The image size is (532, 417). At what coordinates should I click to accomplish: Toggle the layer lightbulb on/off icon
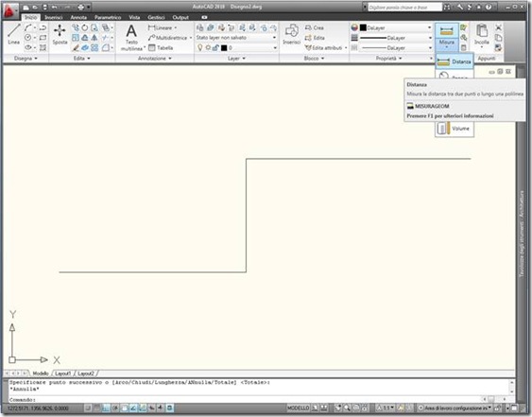point(200,48)
